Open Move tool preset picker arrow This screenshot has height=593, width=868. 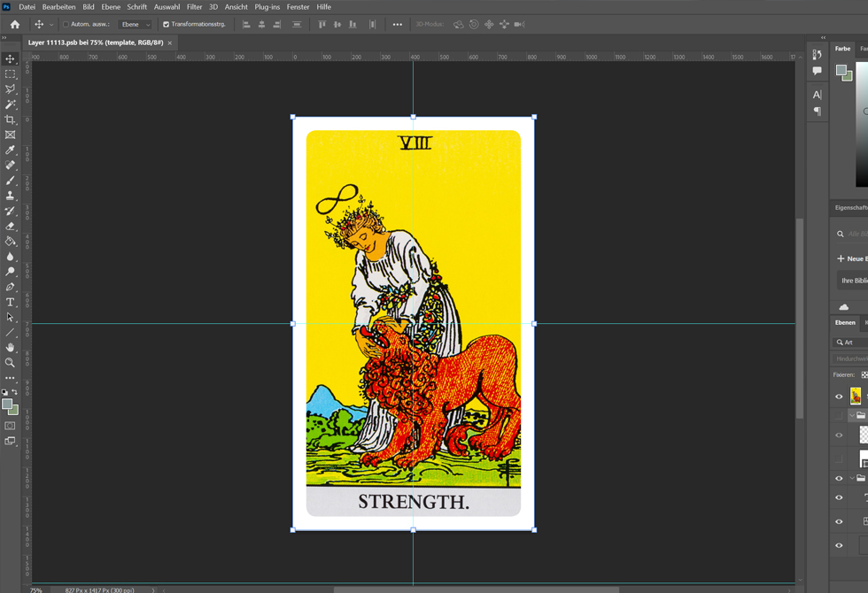coord(51,25)
